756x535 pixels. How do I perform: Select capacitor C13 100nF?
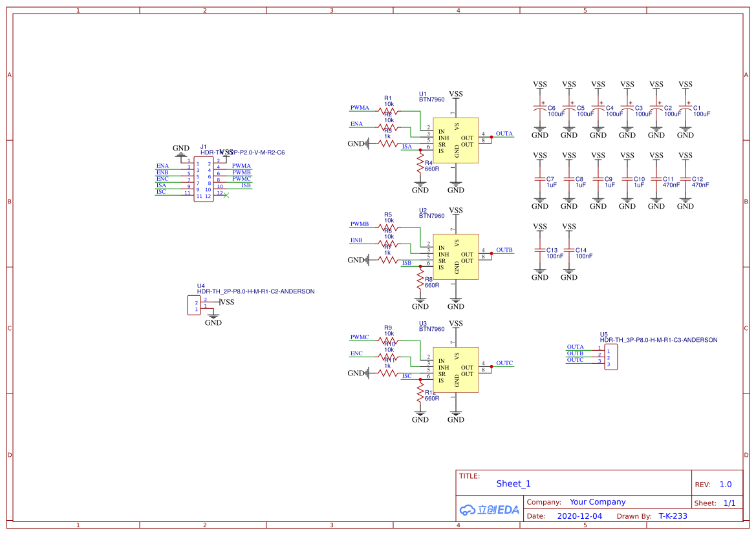click(540, 251)
